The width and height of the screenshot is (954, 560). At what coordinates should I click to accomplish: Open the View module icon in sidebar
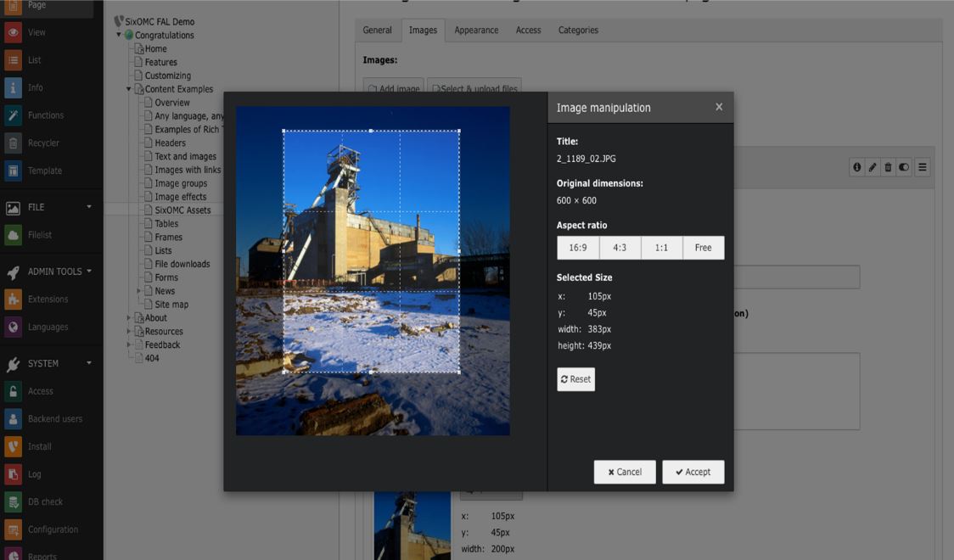tap(13, 32)
